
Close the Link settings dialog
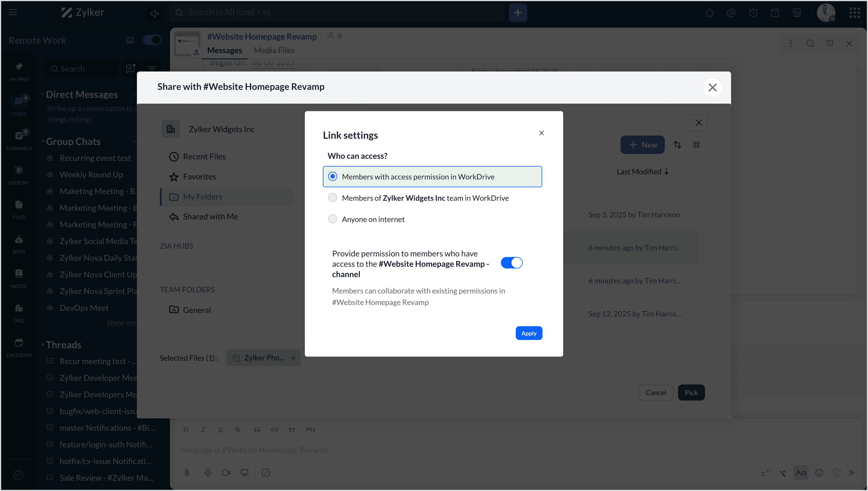(x=541, y=133)
